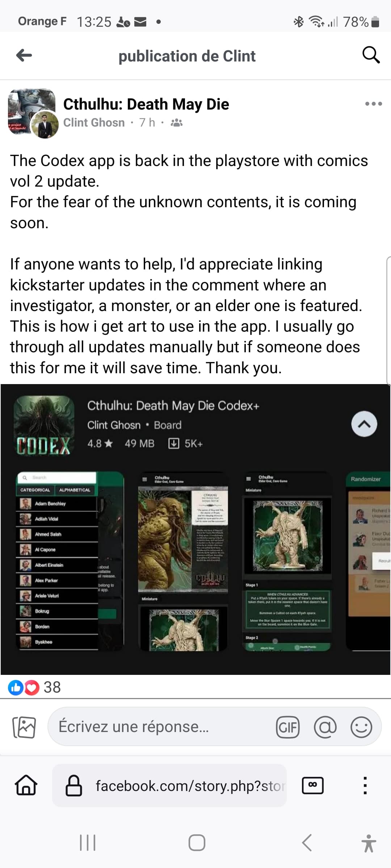Open Clint Ghosn's profile picture
This screenshot has height=868, width=391.
[45, 125]
